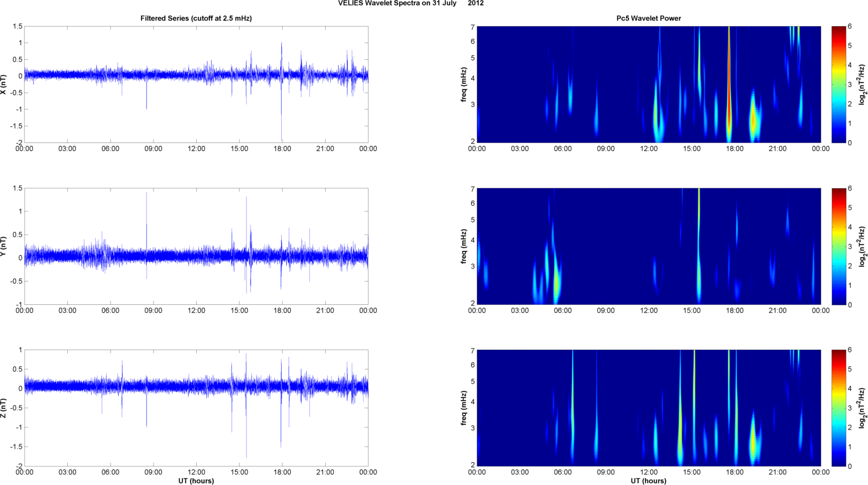Click the 'VELIES Wavelet Spectra on 31 July 2012' title
The height and width of the screenshot is (485, 868).
pyautogui.click(x=411, y=3)
